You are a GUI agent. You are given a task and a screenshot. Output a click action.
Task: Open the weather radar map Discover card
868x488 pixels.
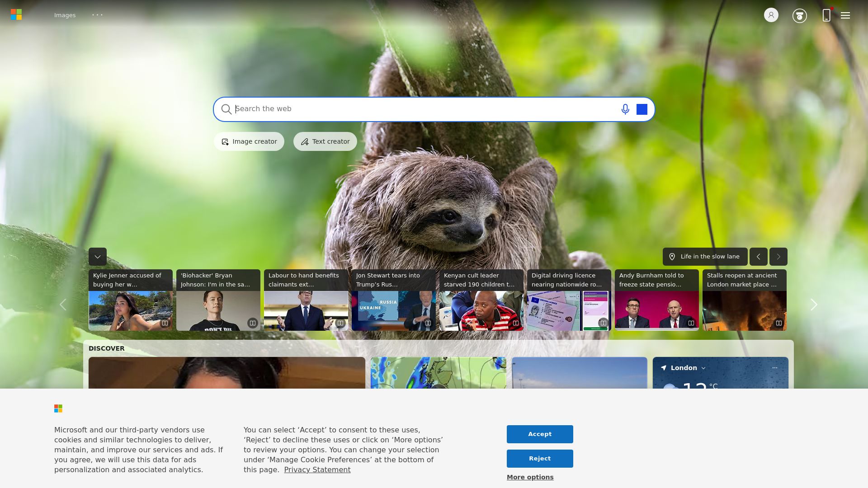pyautogui.click(x=439, y=373)
